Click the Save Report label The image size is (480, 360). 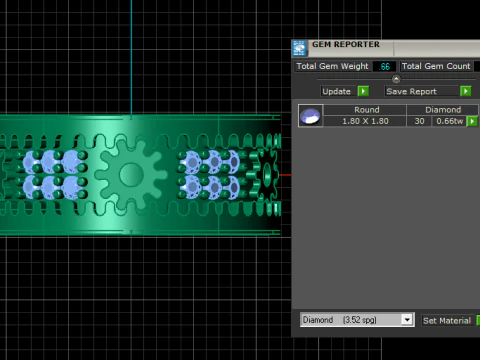411,91
